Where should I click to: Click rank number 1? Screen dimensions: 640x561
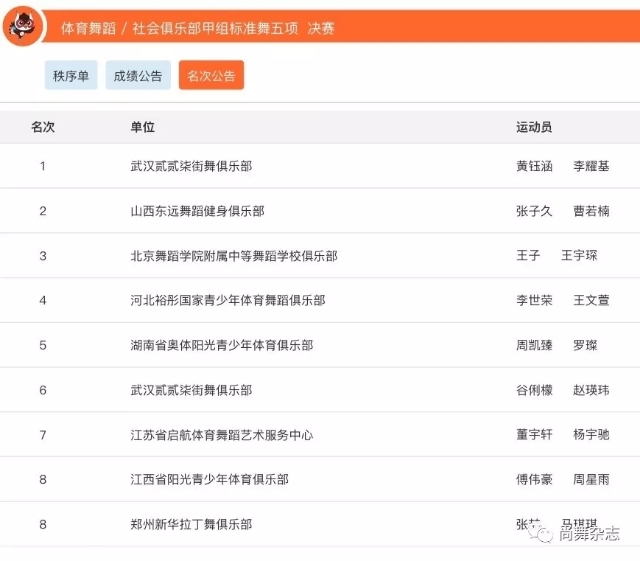coord(42,166)
